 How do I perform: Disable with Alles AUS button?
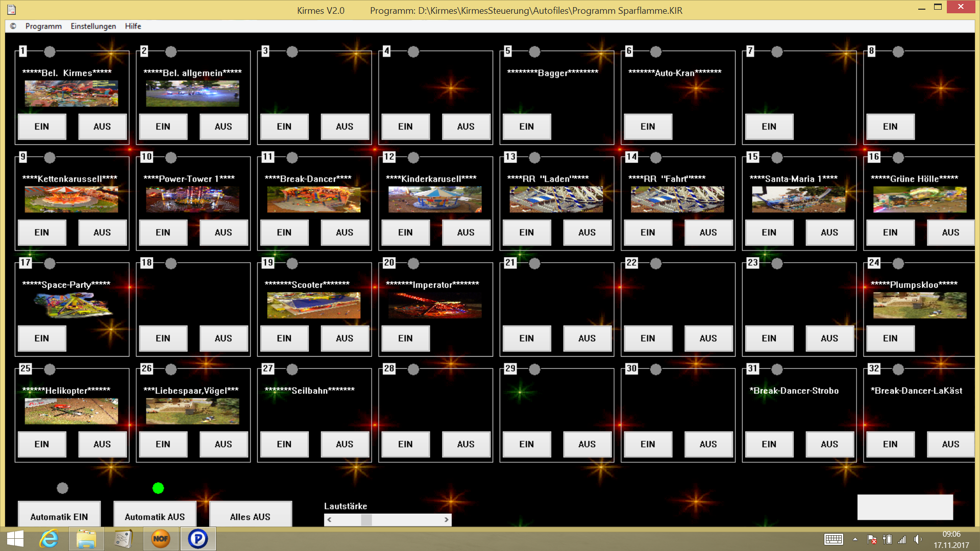tap(250, 516)
